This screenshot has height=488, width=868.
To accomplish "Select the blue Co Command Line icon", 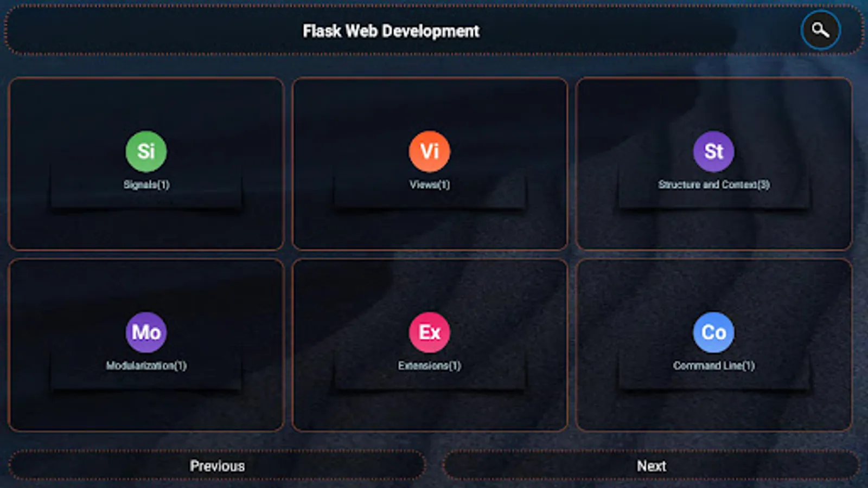I will pyautogui.click(x=713, y=332).
